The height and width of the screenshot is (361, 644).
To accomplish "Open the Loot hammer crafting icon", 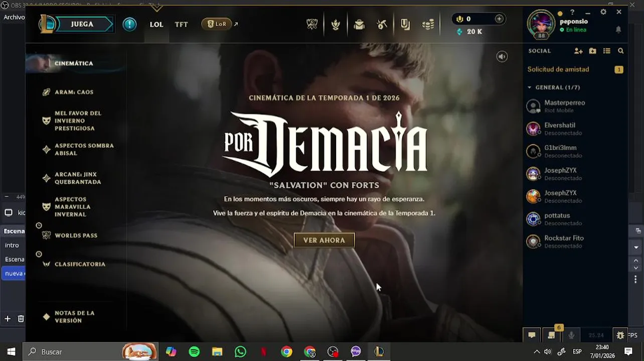I will tap(382, 24).
